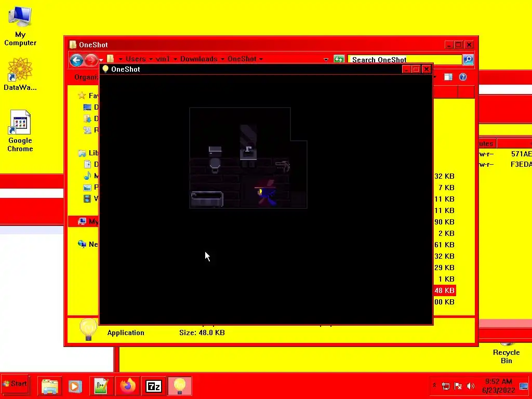Screen dimensions: 532x399
Task: Click the 1 KB file size cell
Action: click(x=446, y=279)
